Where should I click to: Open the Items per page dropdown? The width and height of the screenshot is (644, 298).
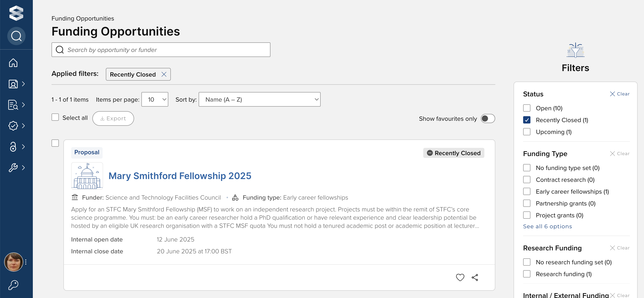[155, 99]
